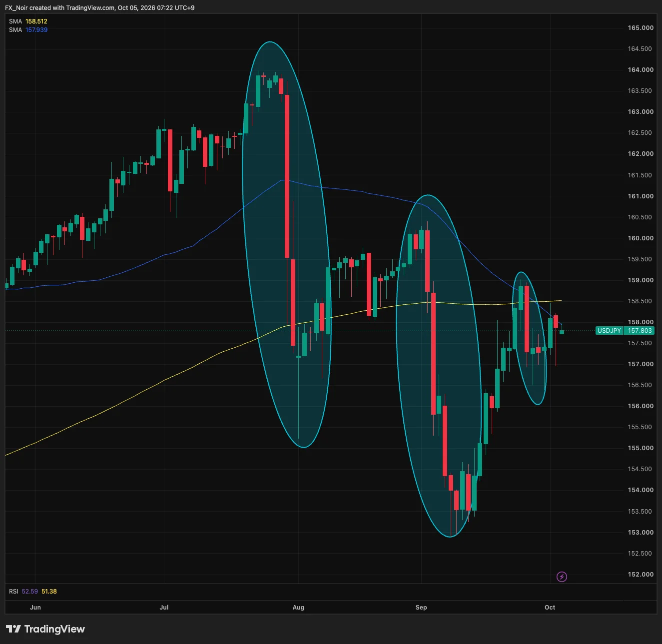The width and height of the screenshot is (662, 644).
Task: Click the RSI indicator label
Action: coord(13,592)
